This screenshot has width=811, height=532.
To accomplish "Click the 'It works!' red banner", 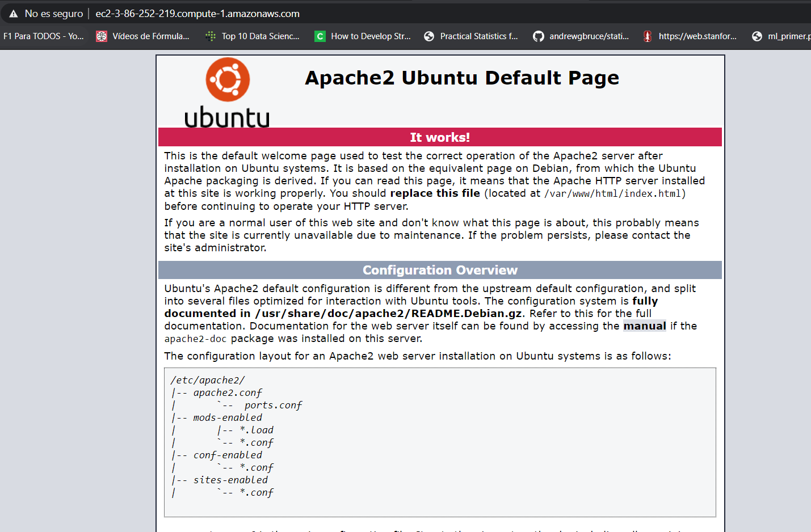I will (440, 137).
